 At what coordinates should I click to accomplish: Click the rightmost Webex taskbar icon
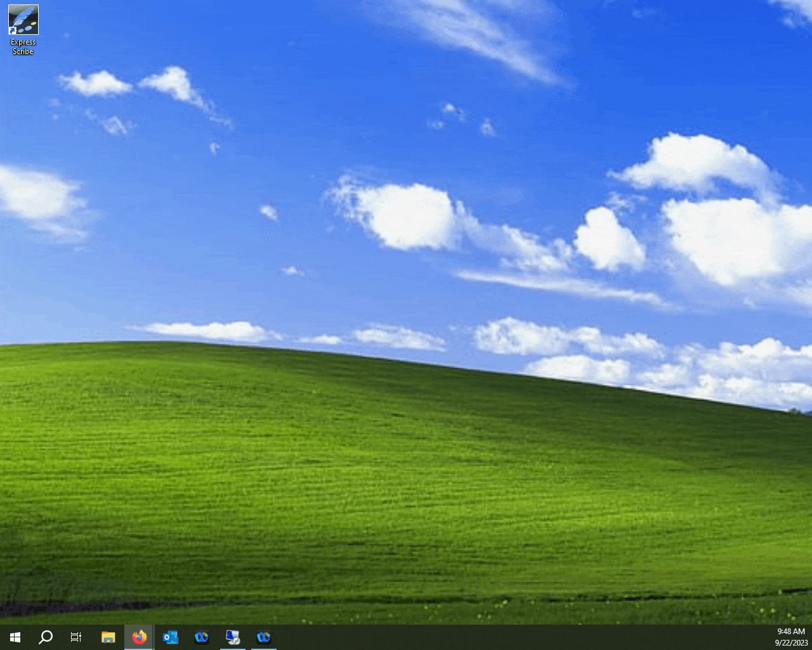(264, 637)
